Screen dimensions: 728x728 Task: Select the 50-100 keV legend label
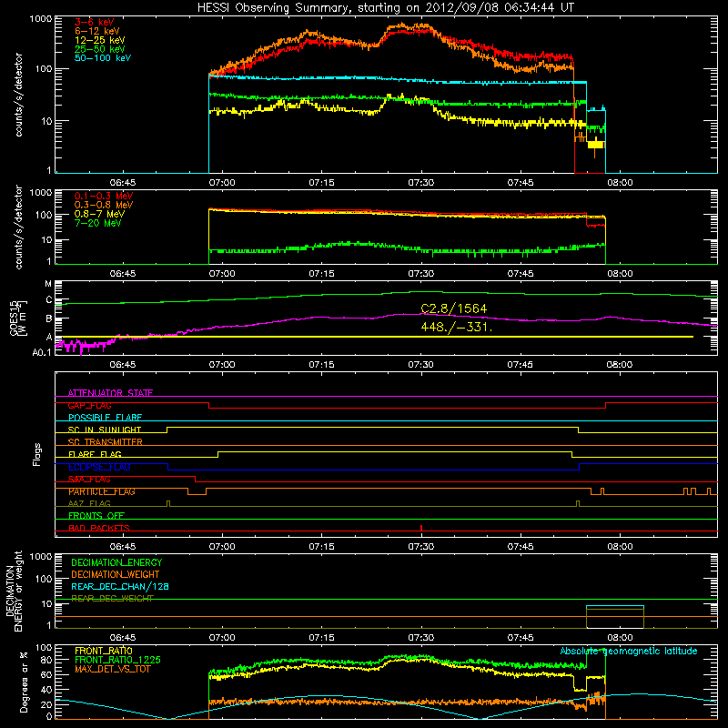(103, 58)
